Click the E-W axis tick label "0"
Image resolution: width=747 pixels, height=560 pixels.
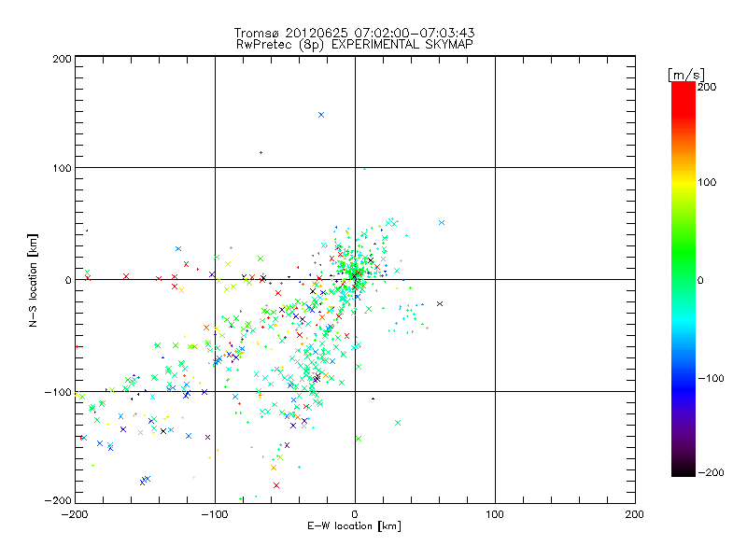(355, 514)
